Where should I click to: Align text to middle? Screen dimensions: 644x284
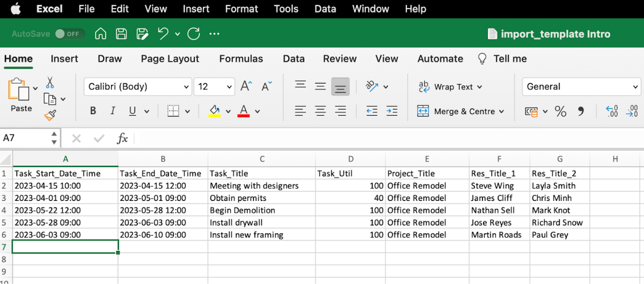(x=320, y=86)
